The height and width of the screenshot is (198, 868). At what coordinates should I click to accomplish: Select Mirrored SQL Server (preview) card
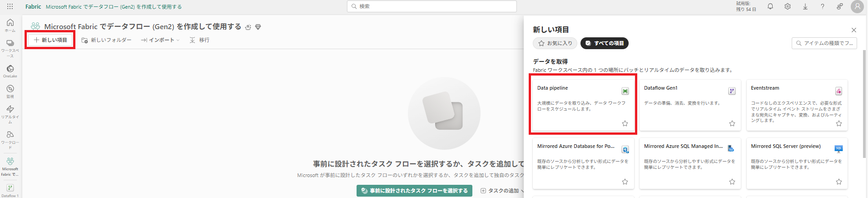click(797, 163)
